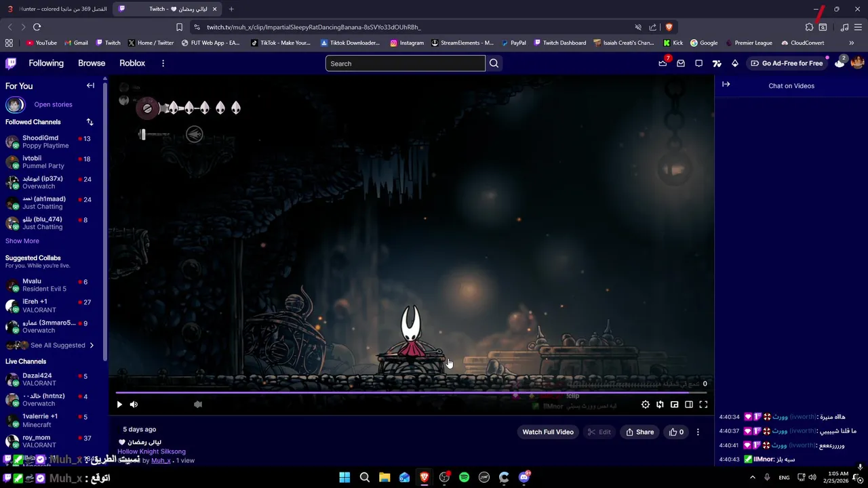The width and height of the screenshot is (868, 488).
Task: Open Brave Shields lion icon
Action: pyautogui.click(x=669, y=27)
